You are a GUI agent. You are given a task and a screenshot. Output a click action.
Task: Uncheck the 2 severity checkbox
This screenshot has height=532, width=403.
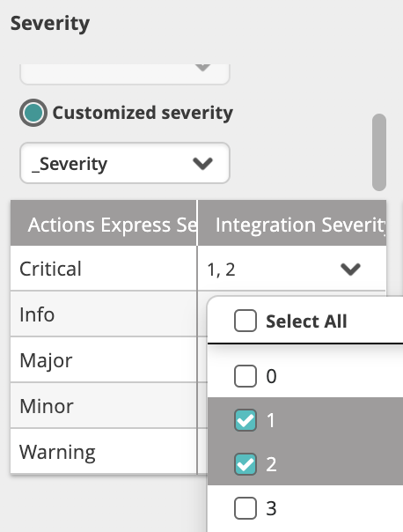point(245,464)
